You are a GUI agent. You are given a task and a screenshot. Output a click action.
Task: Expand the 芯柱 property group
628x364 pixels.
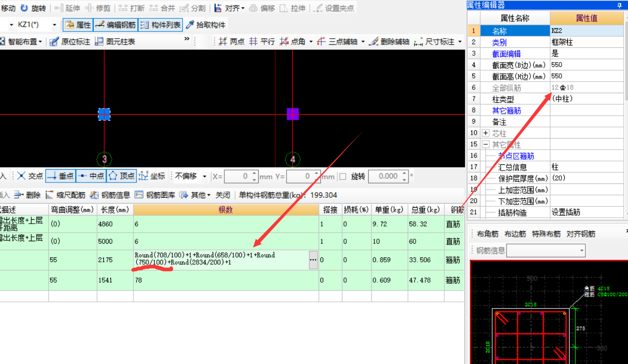[486, 133]
